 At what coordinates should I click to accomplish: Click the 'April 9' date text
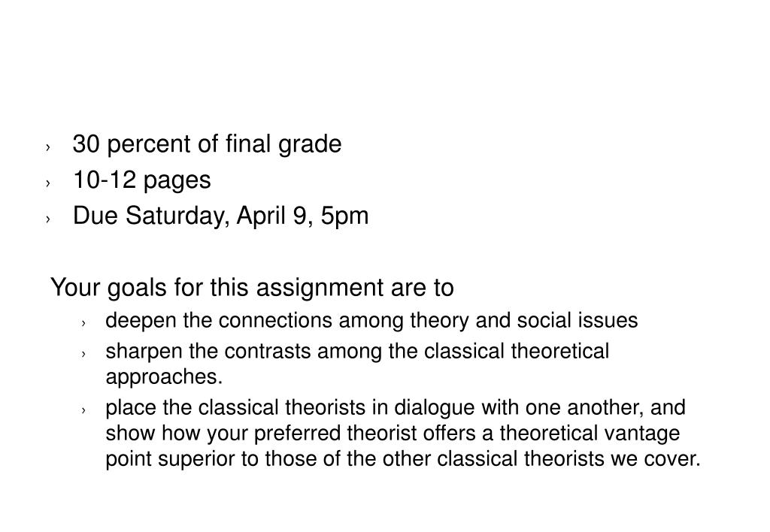click(274, 216)
